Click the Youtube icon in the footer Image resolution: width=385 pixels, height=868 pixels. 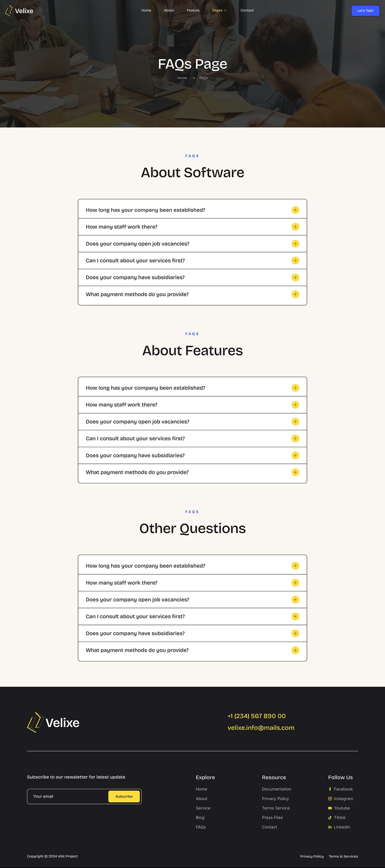(x=330, y=808)
